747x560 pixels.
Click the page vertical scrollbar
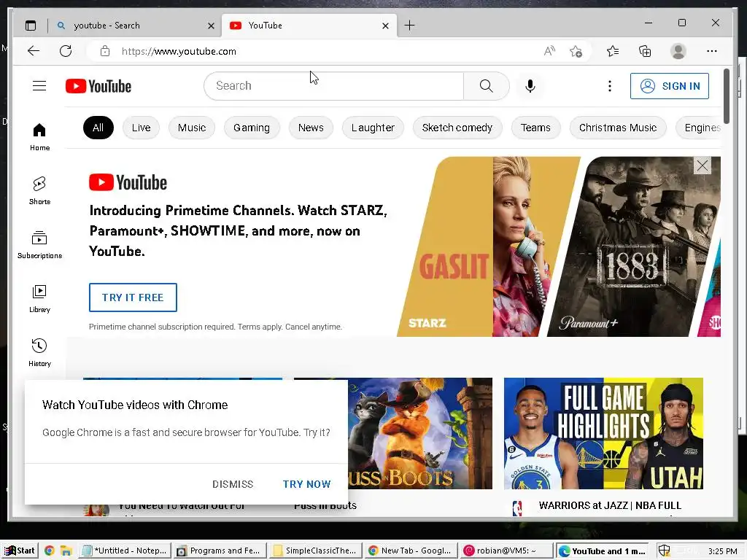pyautogui.click(x=727, y=96)
